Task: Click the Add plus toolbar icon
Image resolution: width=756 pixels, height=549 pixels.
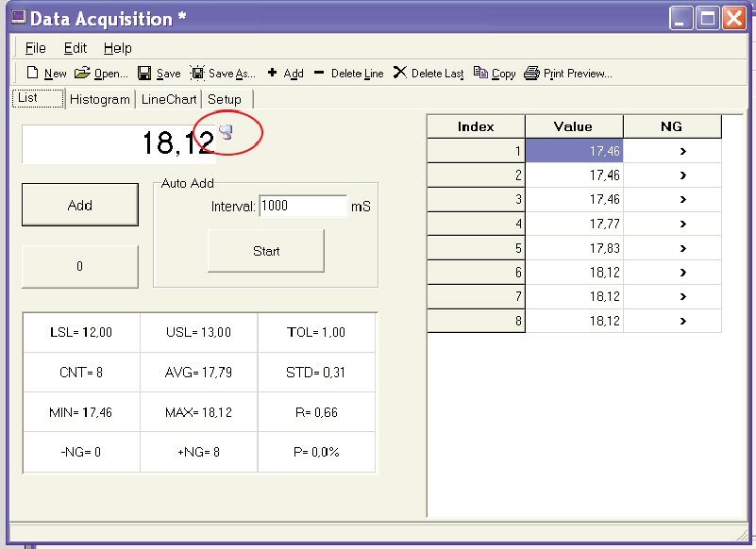Action: [272, 73]
